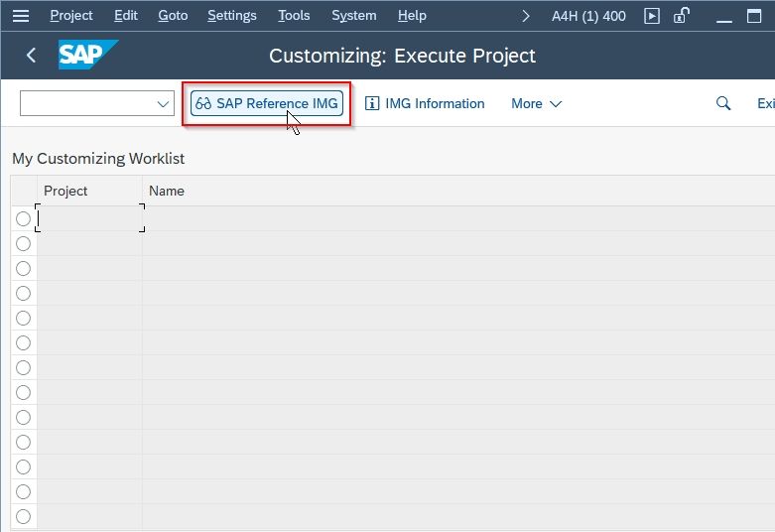Click the Exit button at toolbar edge
This screenshot has height=532, width=775.
766,103
